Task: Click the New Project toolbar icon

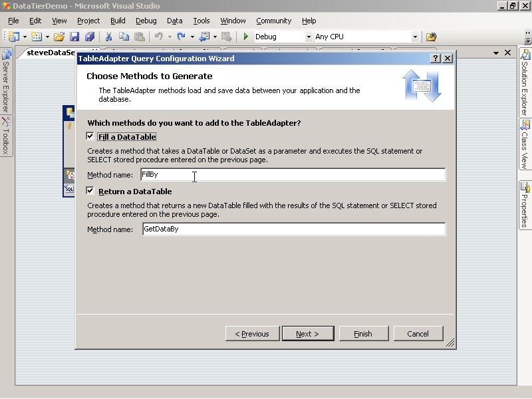Action: pyautogui.click(x=14, y=37)
